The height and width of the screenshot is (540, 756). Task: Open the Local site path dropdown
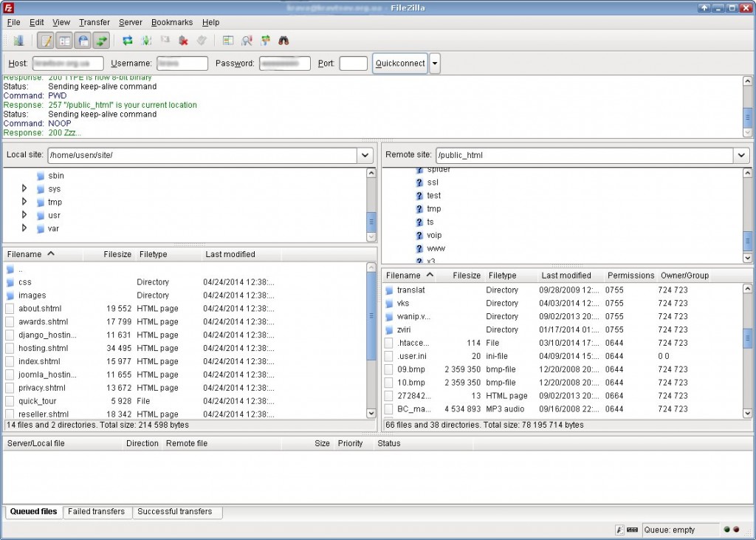pos(365,155)
